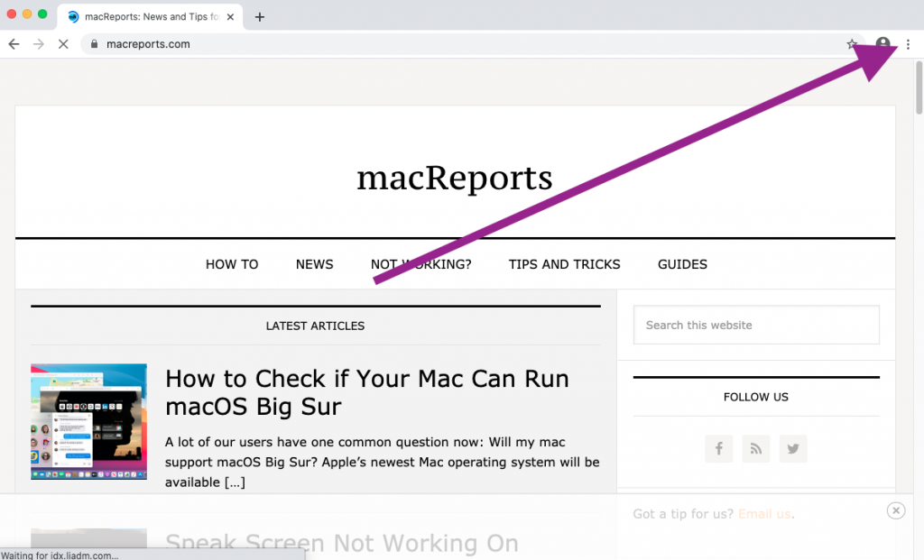Click the page vertical scrollbar
The height and width of the screenshot is (560, 924).
[919, 87]
